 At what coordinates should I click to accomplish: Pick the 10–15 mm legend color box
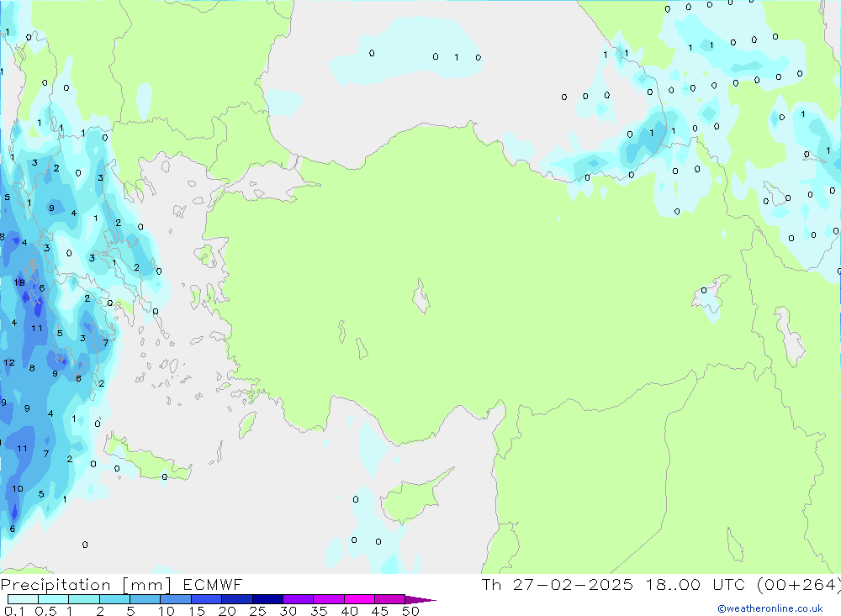pos(176,599)
